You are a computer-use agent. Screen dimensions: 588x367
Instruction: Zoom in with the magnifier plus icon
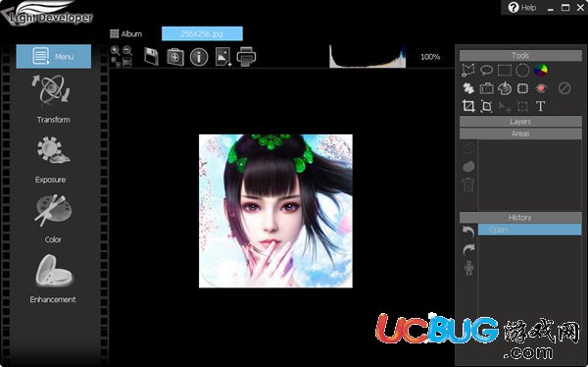[116, 51]
